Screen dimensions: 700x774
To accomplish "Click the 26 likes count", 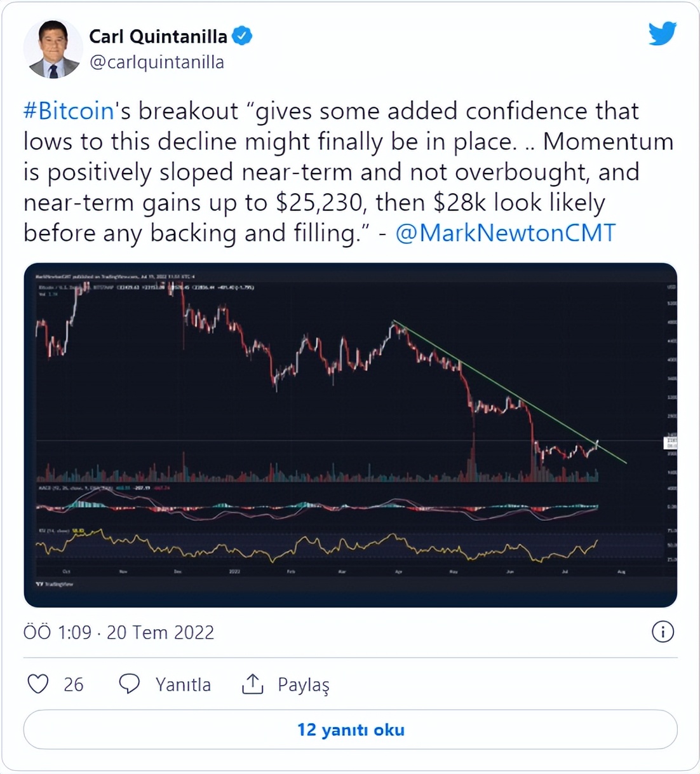I will click(74, 684).
